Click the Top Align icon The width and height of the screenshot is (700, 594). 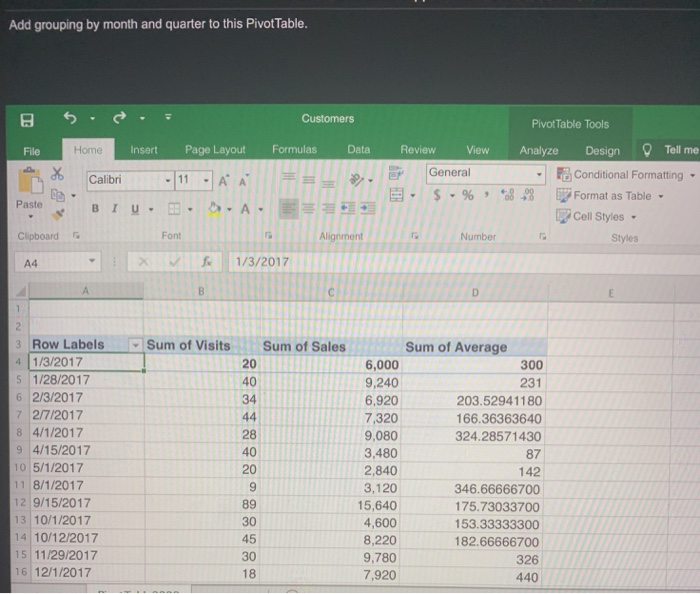[289, 178]
